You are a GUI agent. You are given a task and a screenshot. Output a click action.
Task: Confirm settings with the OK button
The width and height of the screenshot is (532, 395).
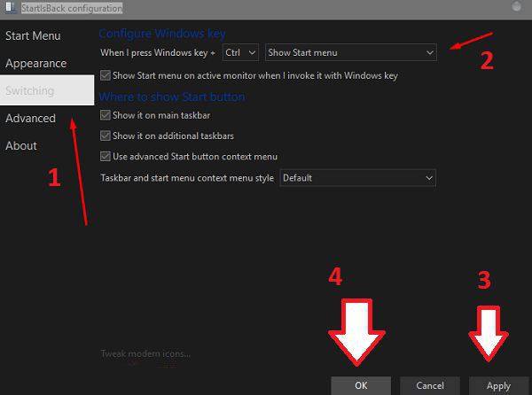pyautogui.click(x=361, y=385)
